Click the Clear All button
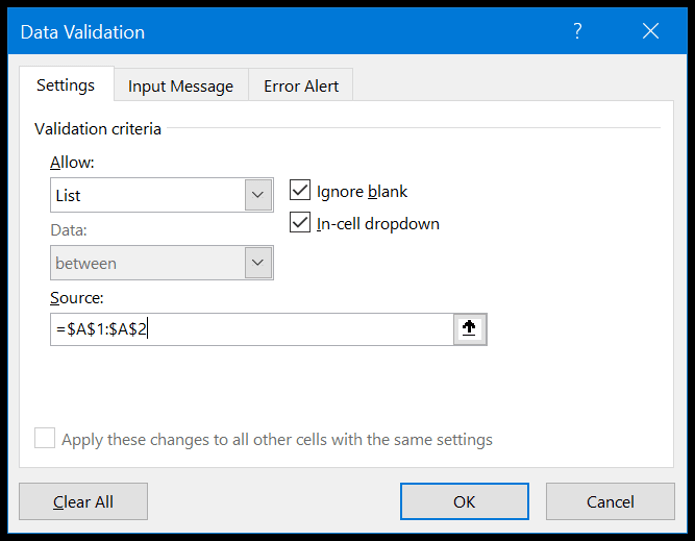Image resolution: width=695 pixels, height=541 pixels. click(83, 501)
